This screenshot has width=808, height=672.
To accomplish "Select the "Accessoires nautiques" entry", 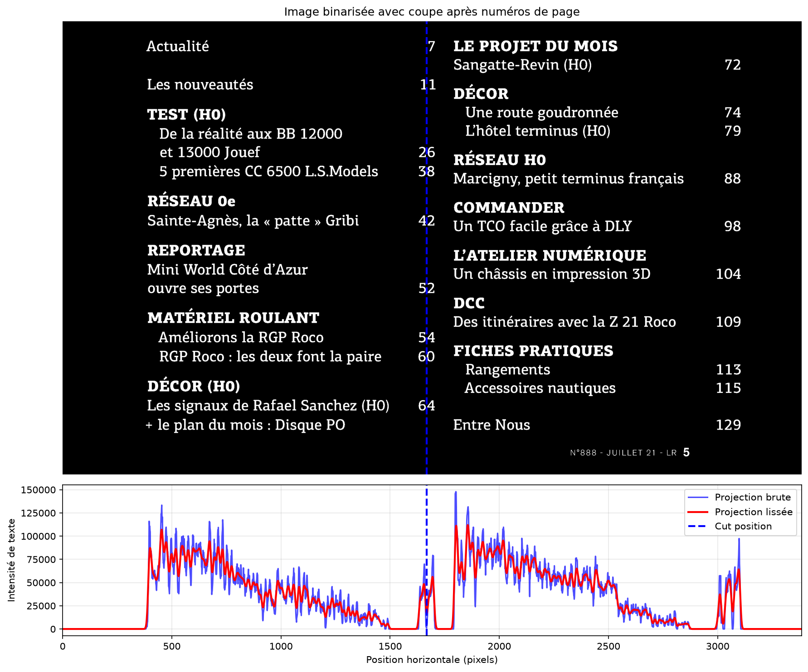I will tap(540, 388).
